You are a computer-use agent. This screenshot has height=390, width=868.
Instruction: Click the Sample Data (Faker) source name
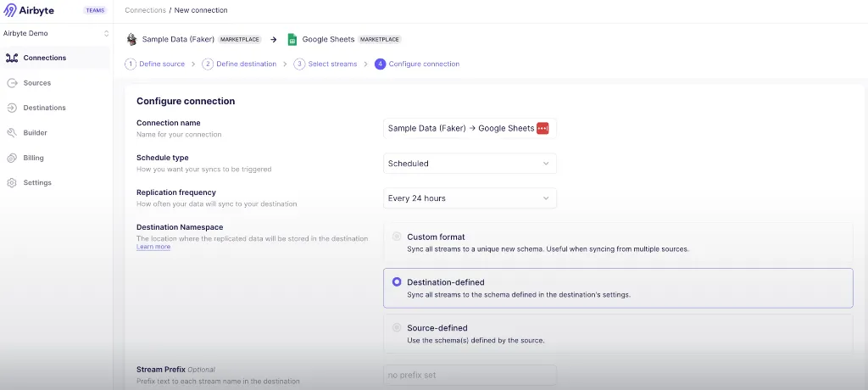tap(178, 39)
